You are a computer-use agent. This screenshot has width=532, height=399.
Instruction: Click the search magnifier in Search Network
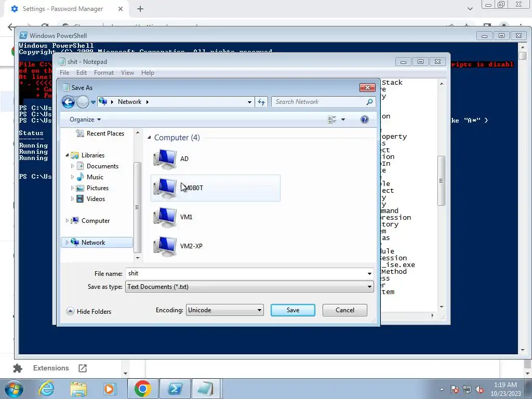(369, 102)
